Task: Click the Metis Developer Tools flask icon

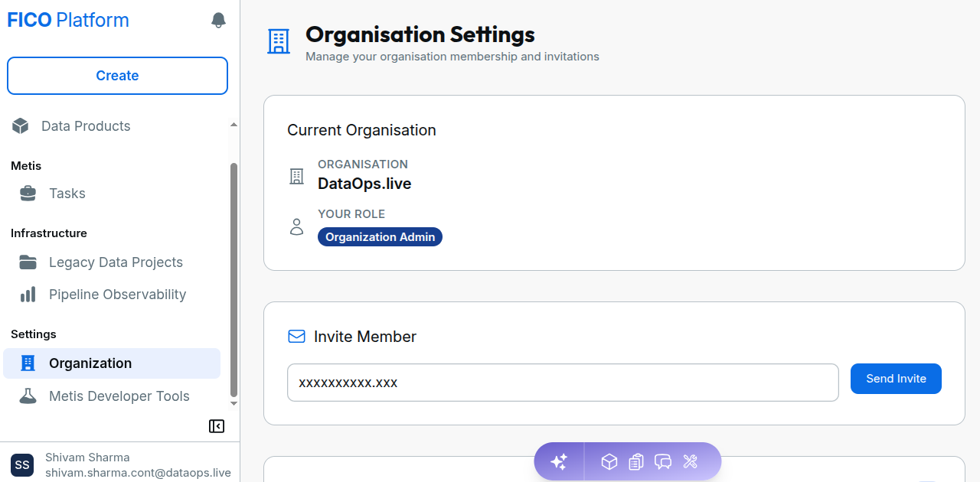Action: pyautogui.click(x=28, y=396)
